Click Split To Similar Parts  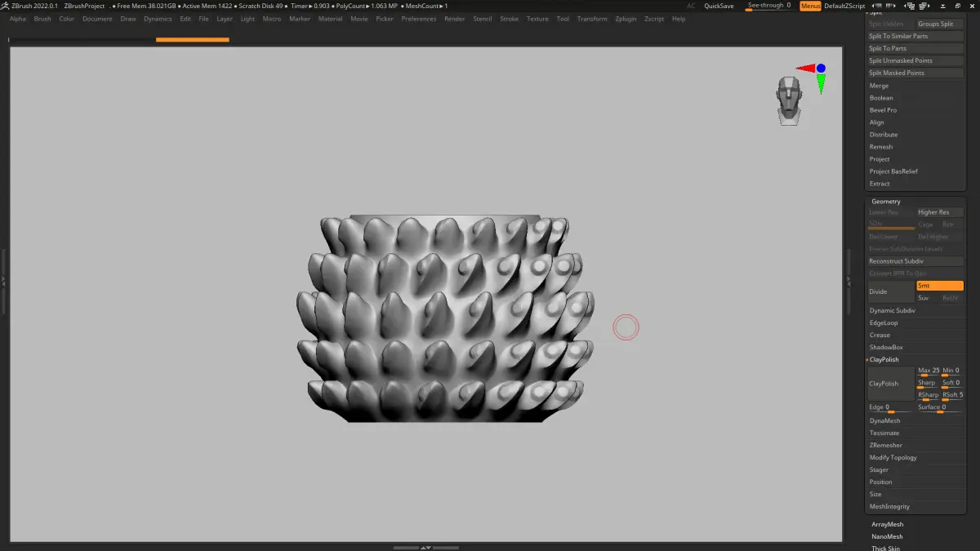[x=915, y=36]
